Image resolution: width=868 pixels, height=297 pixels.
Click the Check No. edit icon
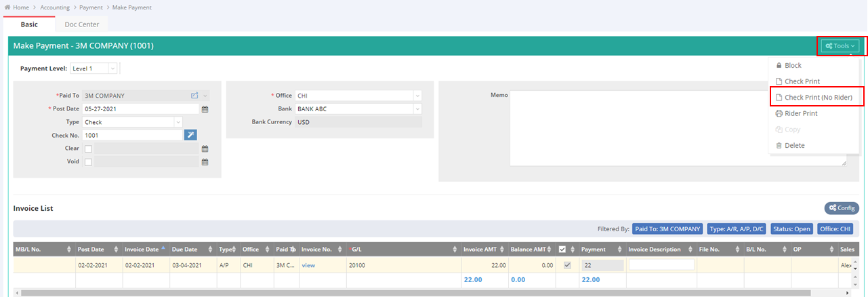(190, 135)
